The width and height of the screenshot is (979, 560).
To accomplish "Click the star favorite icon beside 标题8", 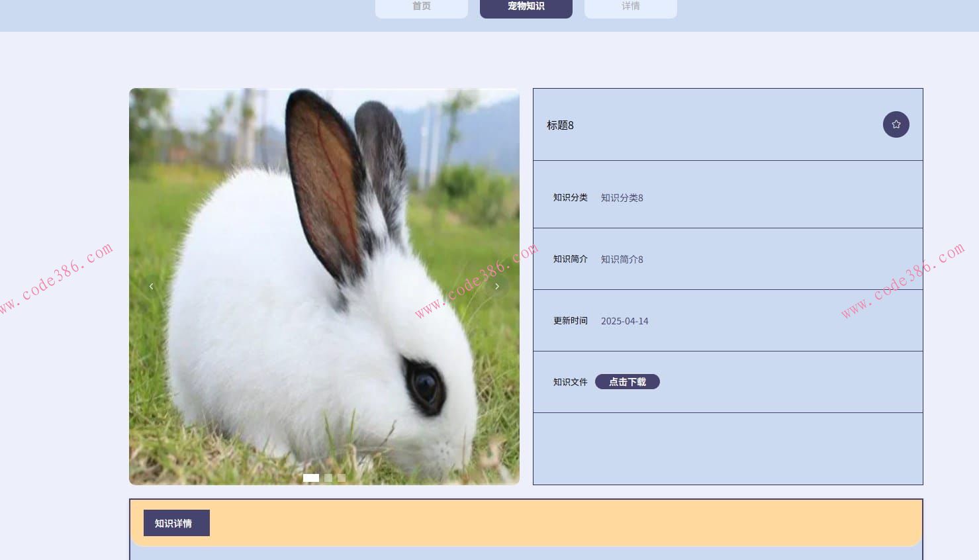I will [x=896, y=124].
